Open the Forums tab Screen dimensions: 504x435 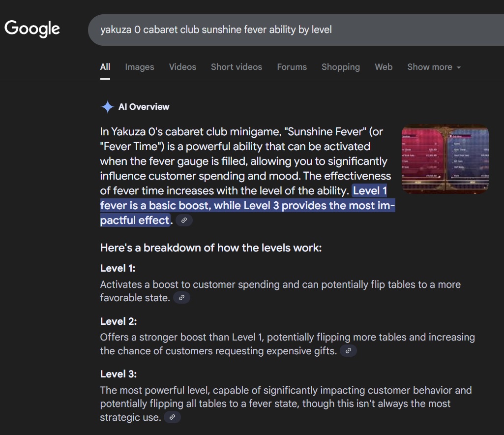click(292, 67)
